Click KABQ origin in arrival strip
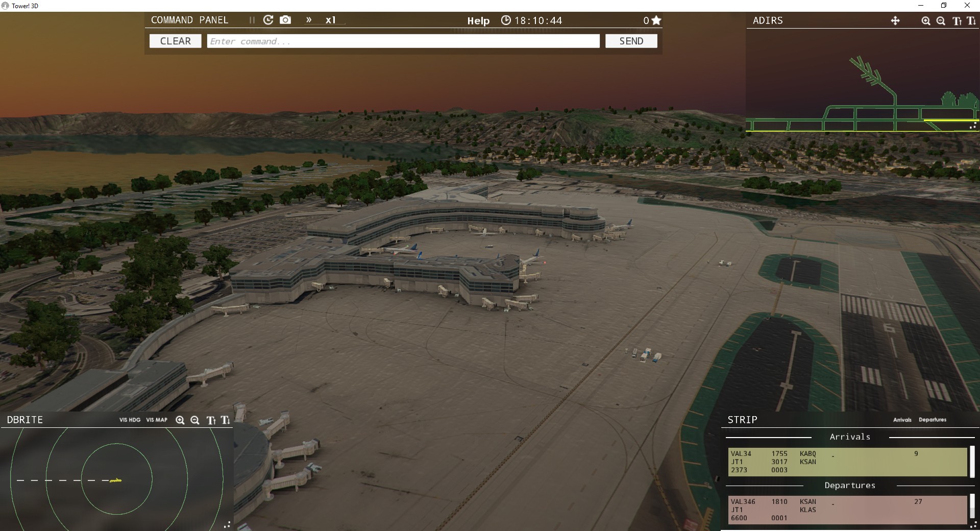This screenshot has width=980, height=531. point(808,454)
